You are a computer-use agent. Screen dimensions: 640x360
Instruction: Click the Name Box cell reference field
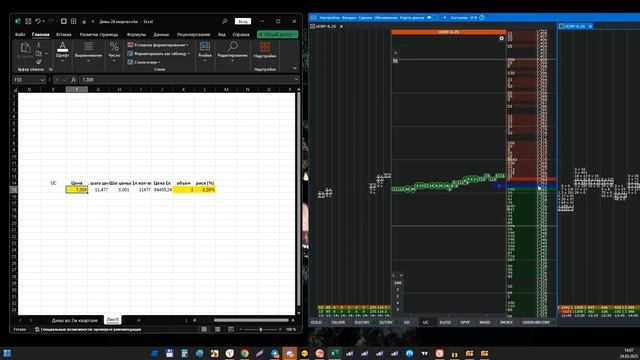coord(29,80)
